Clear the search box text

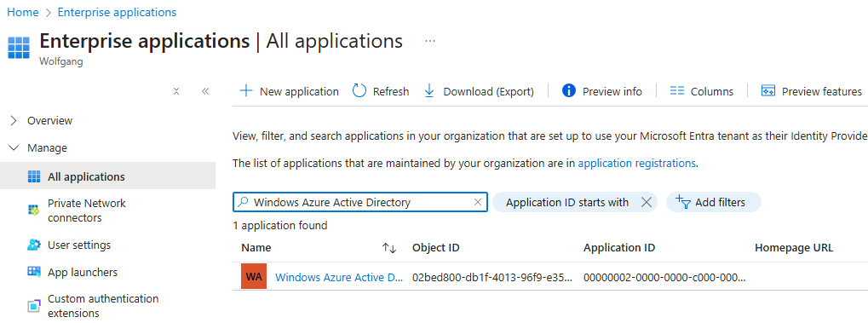tap(478, 202)
